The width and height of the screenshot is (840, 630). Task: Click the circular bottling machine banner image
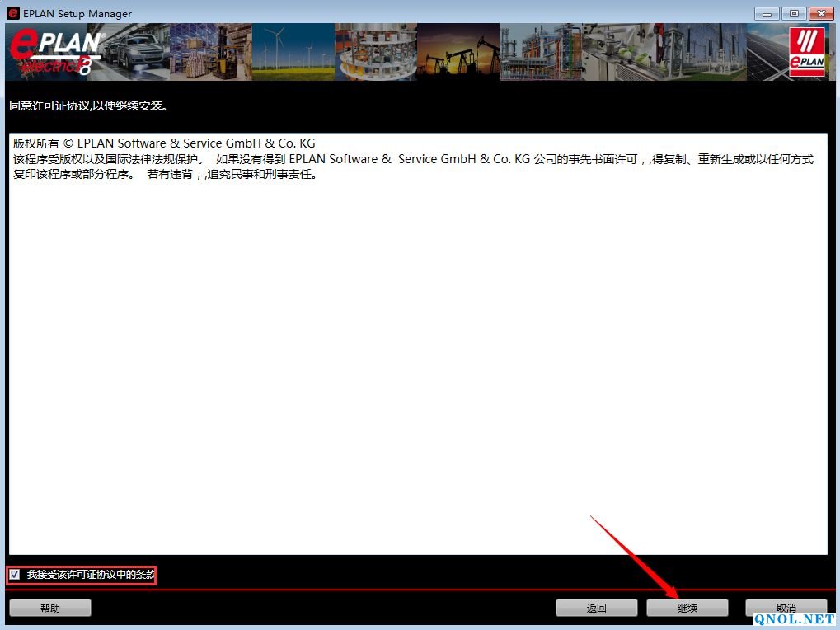point(376,52)
